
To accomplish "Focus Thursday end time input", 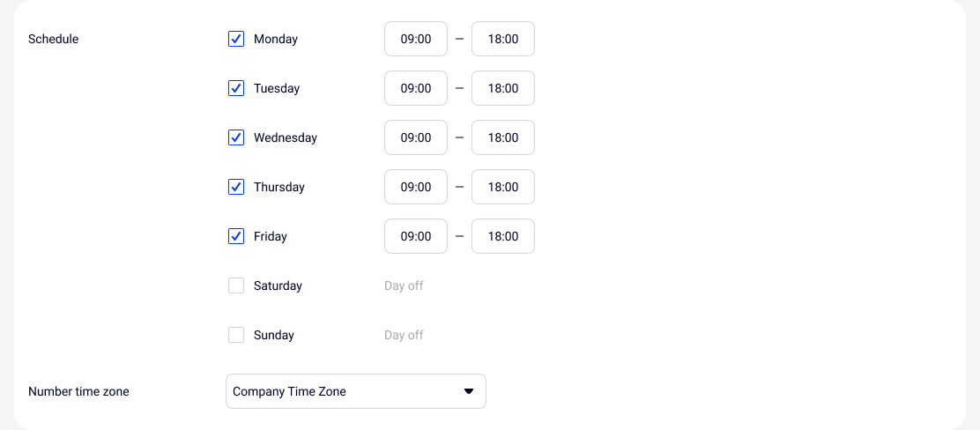I will [503, 187].
